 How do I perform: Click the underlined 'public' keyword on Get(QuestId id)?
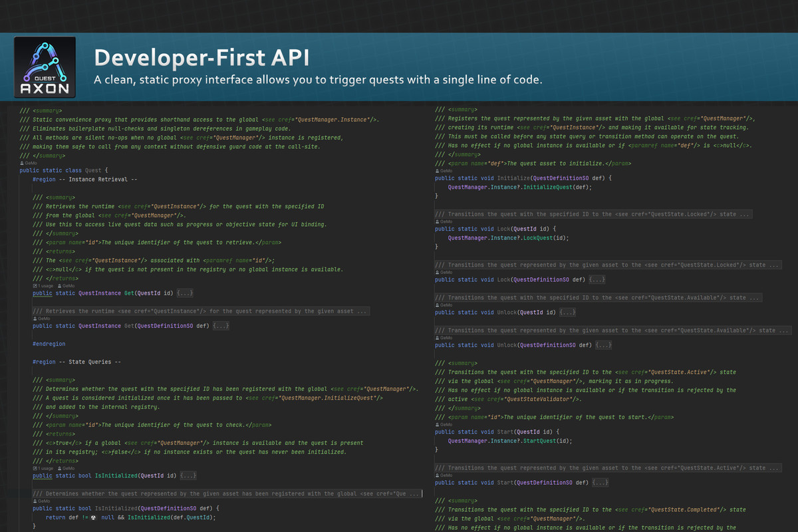point(43,293)
